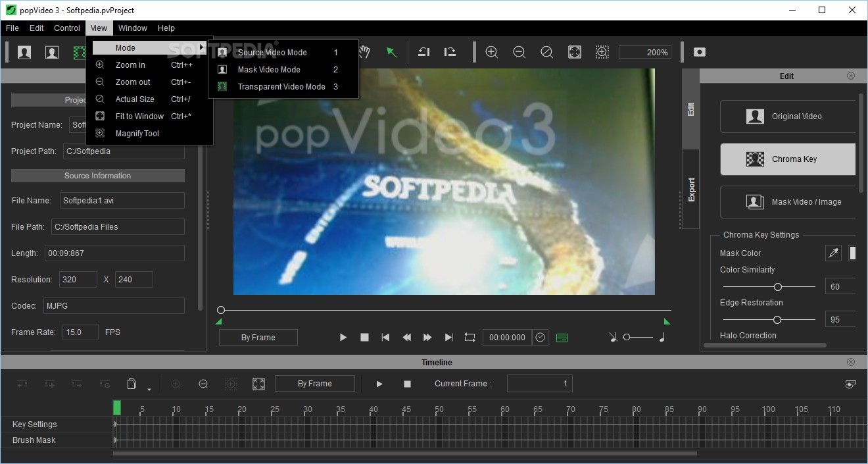This screenshot has height=464, width=868.
Task: Step back with the rewind button
Action: pos(406,338)
